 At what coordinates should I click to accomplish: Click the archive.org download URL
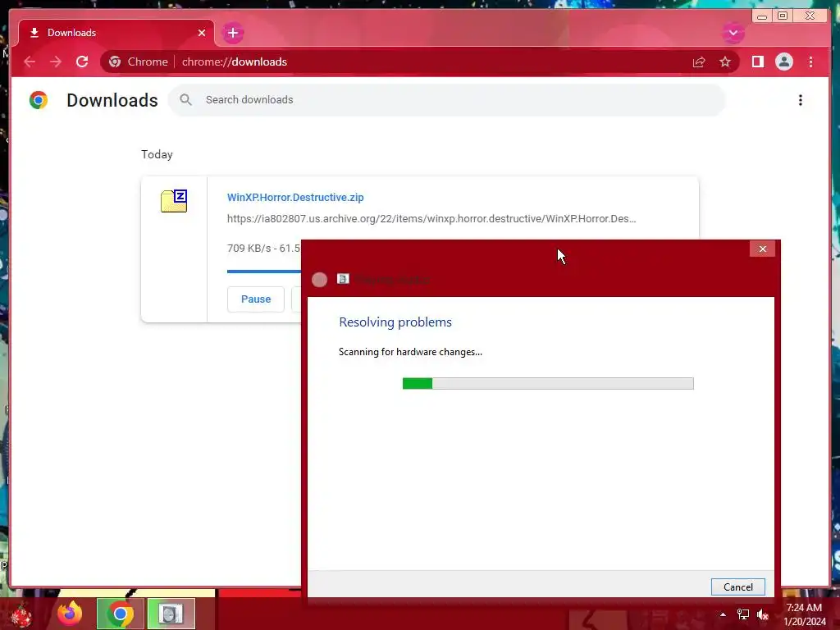pos(431,218)
